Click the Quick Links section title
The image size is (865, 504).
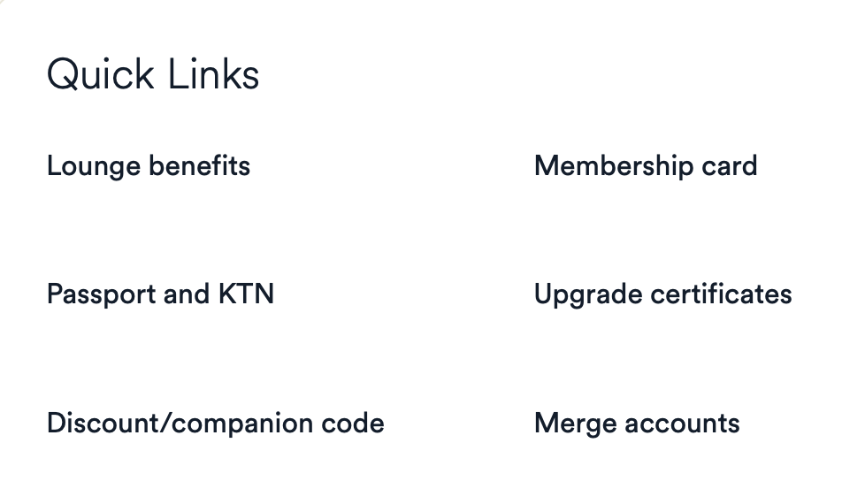[153, 74]
